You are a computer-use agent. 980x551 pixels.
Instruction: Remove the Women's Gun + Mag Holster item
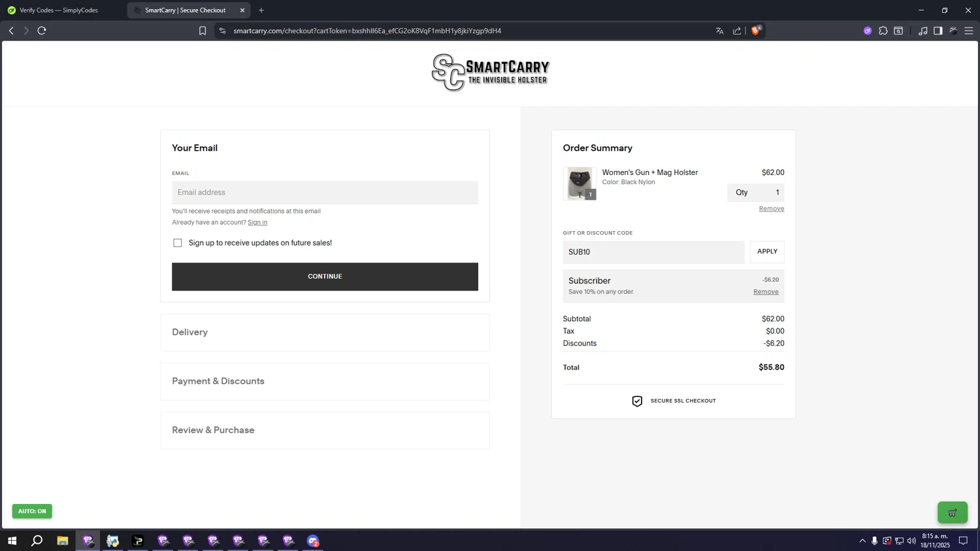pos(772,209)
